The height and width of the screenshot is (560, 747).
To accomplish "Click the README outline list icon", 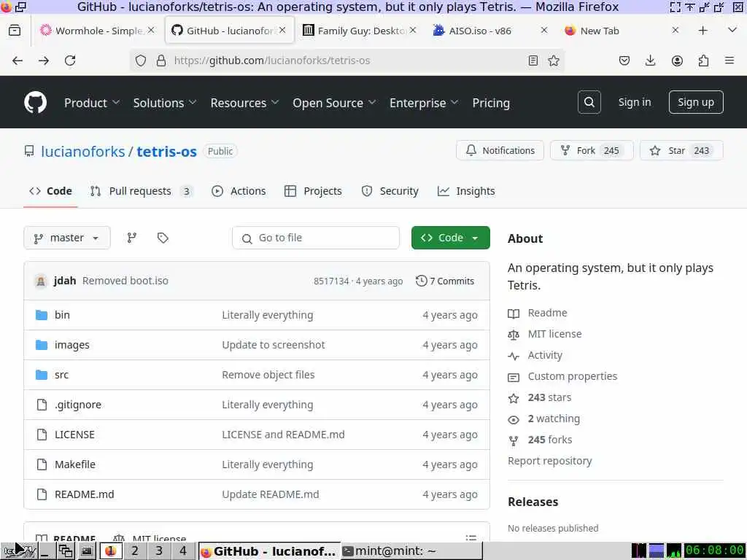I will 471,537.
